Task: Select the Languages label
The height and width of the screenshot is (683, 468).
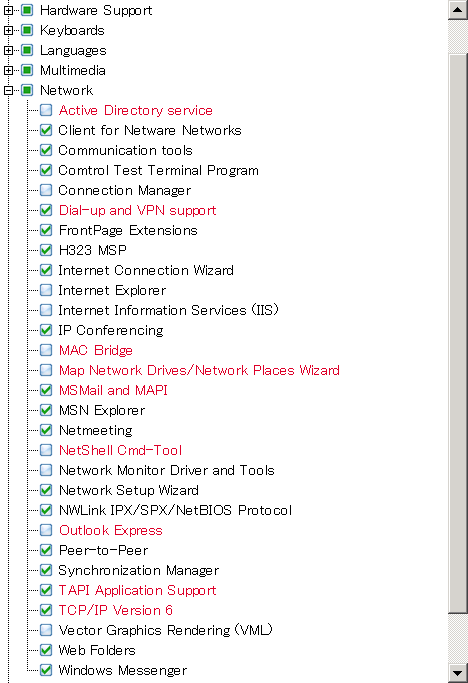Action: pyautogui.click(x=73, y=51)
